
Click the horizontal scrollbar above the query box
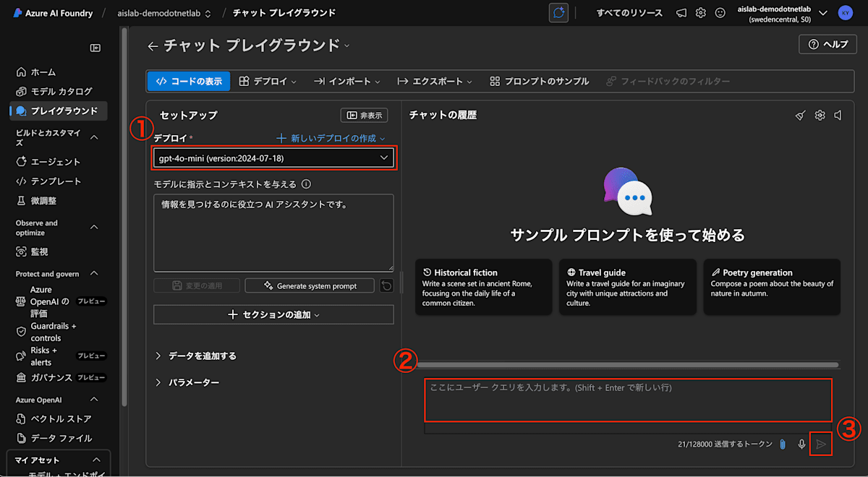pos(628,365)
